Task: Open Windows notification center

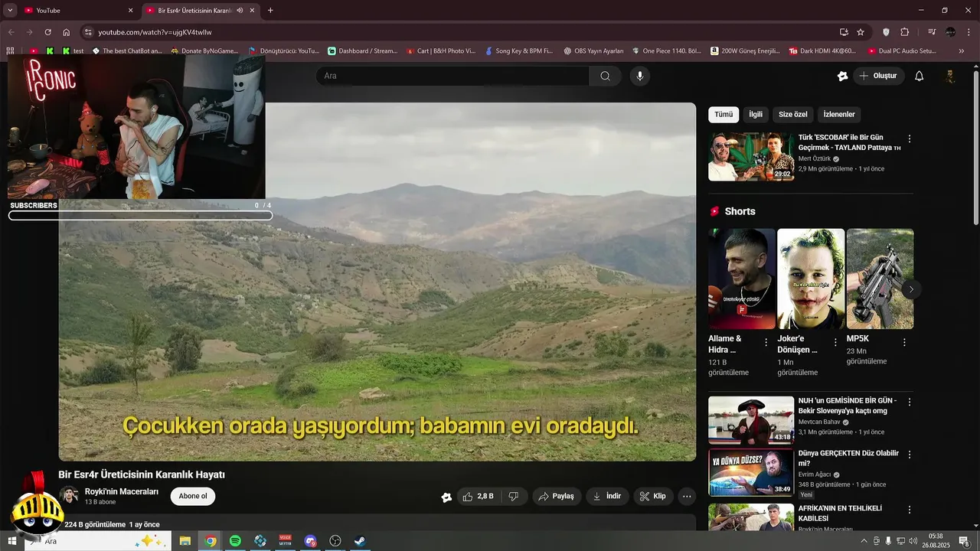Action: click(964, 541)
